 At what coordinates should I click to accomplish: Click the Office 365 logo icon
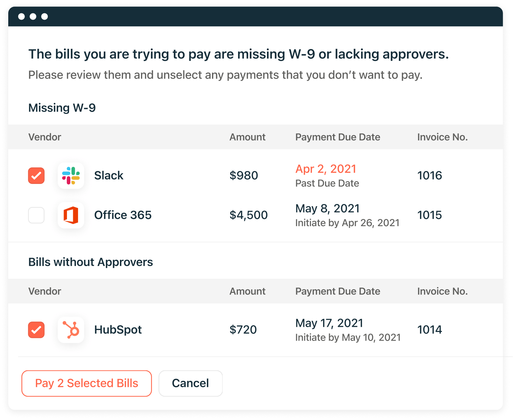71,215
